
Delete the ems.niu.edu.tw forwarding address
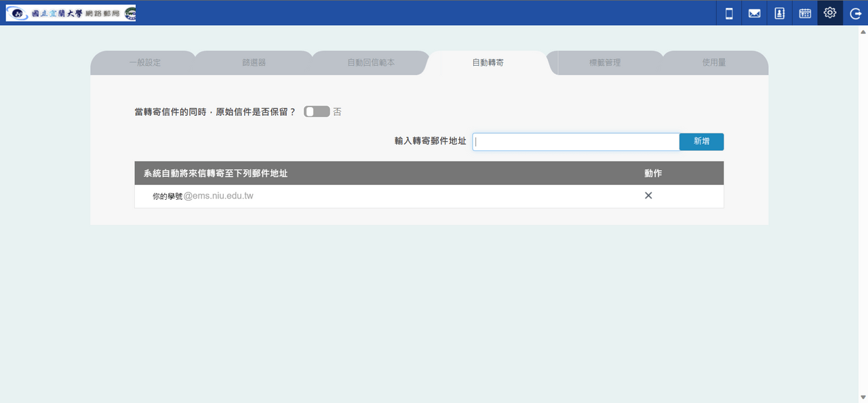[x=648, y=196]
